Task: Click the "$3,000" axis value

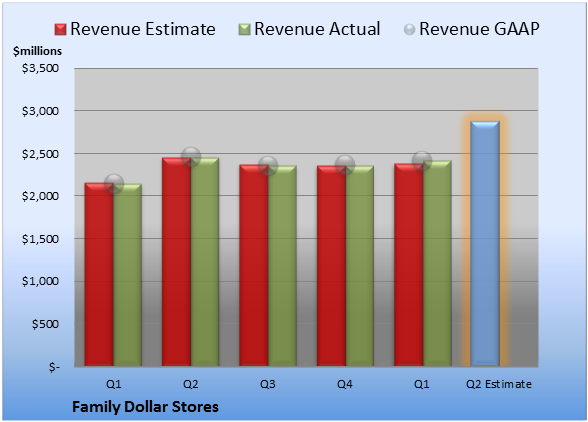Action: click(x=40, y=111)
